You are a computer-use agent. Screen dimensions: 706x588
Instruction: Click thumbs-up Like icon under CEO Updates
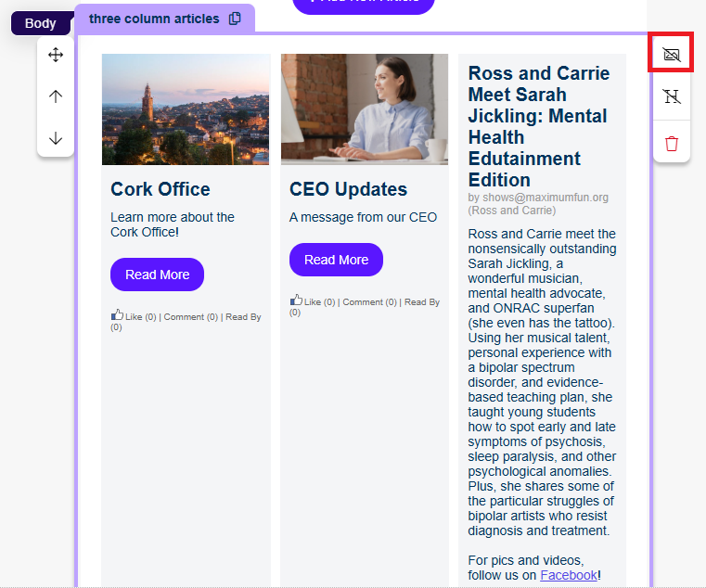coord(296,300)
